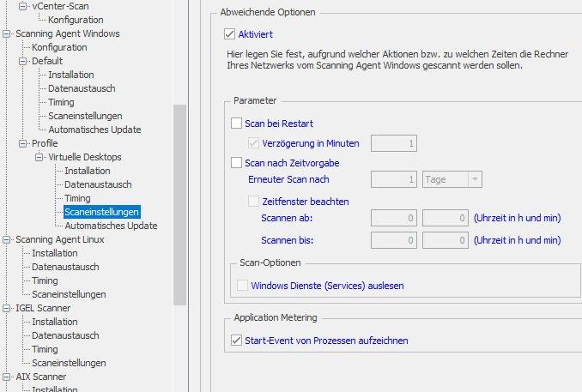Collapse the IGEL Scanner node
Image resolution: width=582 pixels, height=392 pixels.
[x=6, y=308]
